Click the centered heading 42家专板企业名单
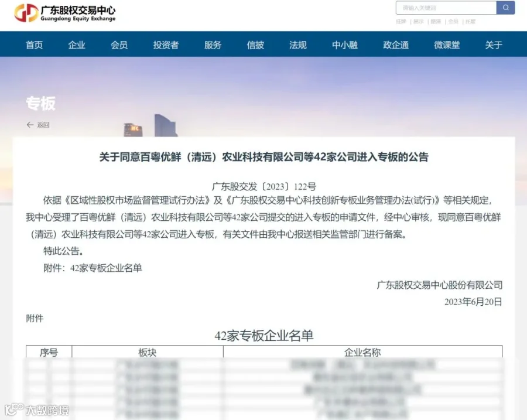Viewport: 527px width, 420px height. point(264,336)
